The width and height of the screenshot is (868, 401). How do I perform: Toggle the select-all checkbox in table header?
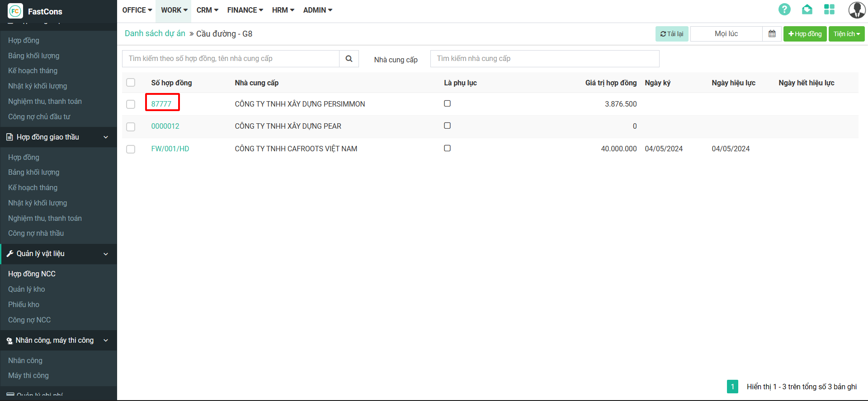pyautogui.click(x=131, y=83)
